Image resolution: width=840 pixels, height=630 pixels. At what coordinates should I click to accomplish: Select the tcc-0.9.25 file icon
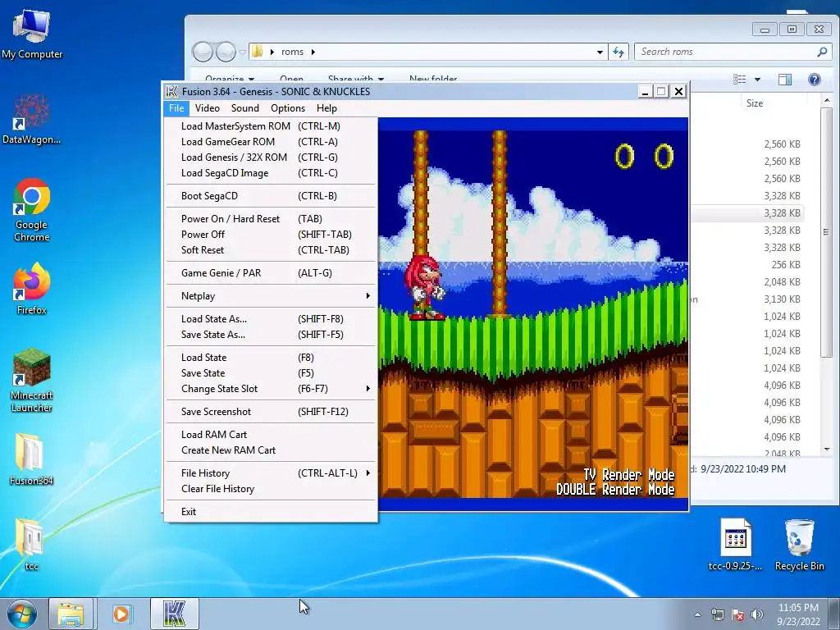(x=736, y=545)
